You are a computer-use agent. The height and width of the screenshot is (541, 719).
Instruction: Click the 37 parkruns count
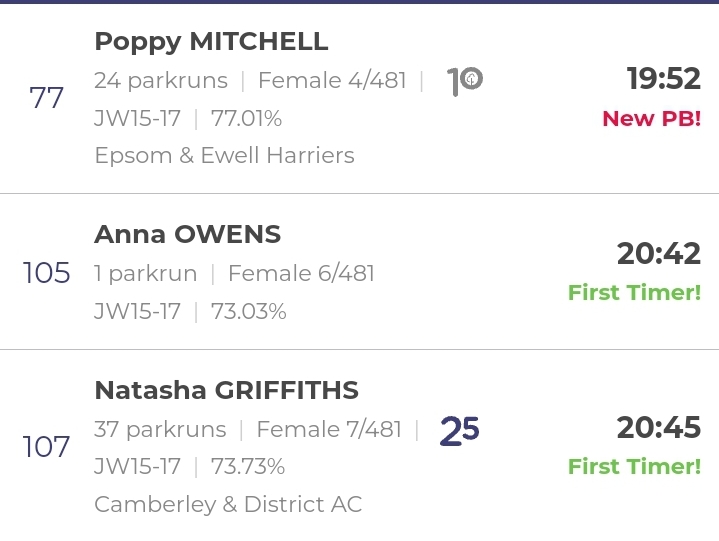click(x=160, y=430)
